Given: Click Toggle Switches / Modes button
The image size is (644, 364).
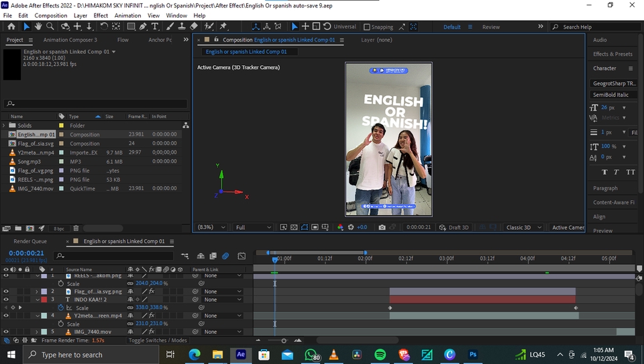Looking at the screenshot, I should click(x=158, y=340).
